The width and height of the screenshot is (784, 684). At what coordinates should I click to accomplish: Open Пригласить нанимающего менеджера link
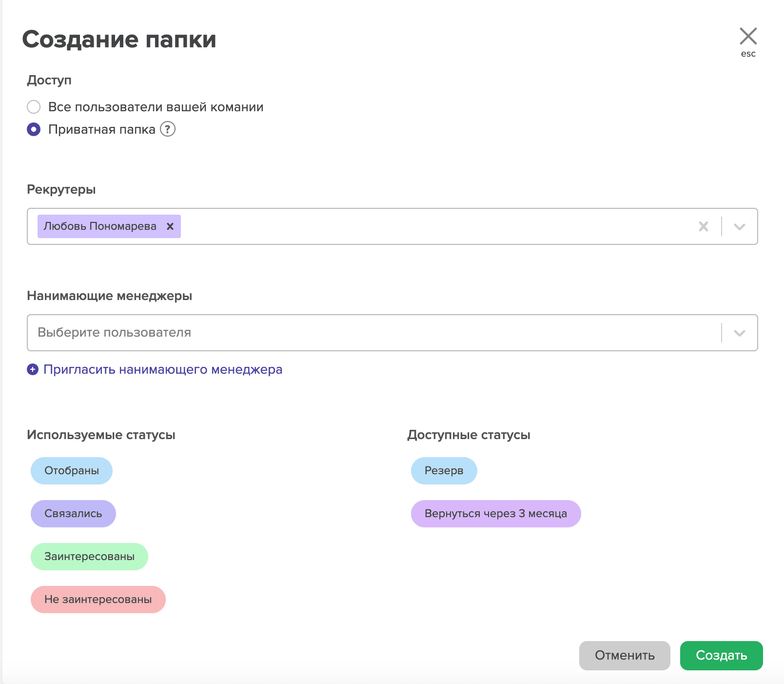click(x=163, y=370)
